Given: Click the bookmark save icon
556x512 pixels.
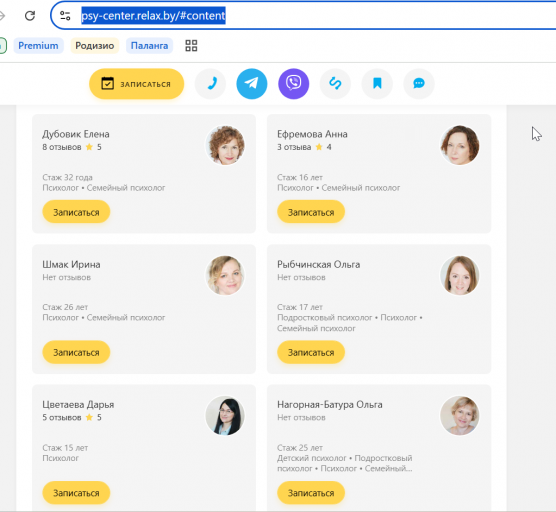Looking at the screenshot, I should 377,84.
